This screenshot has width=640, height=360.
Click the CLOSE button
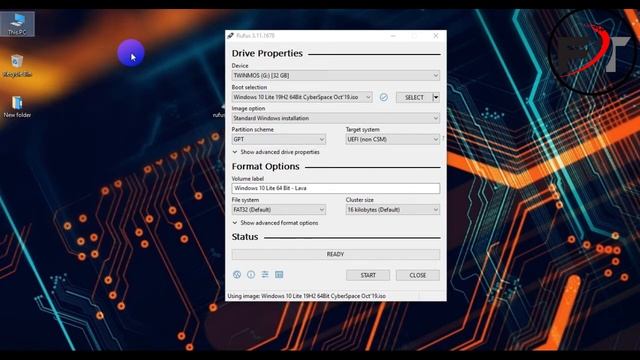click(x=418, y=275)
